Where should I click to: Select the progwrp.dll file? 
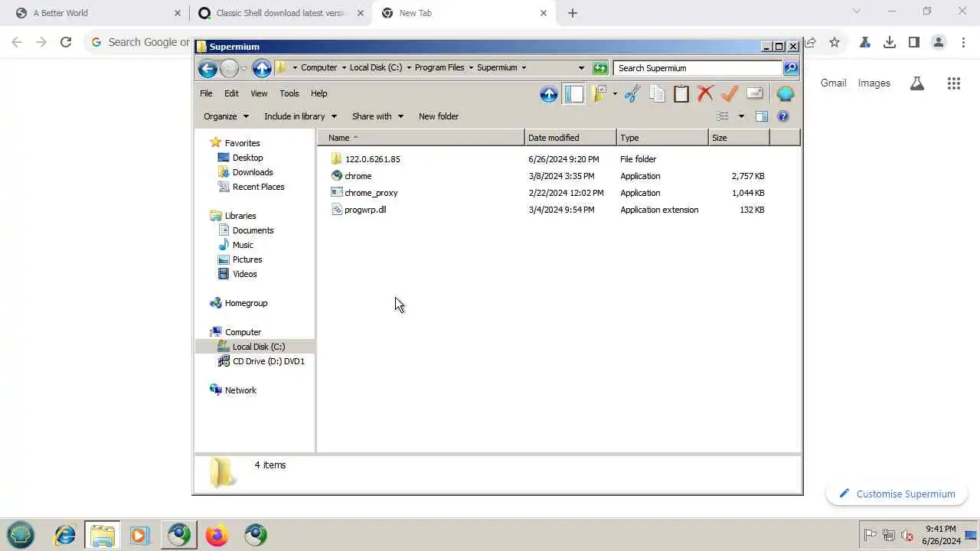pyautogui.click(x=359, y=210)
